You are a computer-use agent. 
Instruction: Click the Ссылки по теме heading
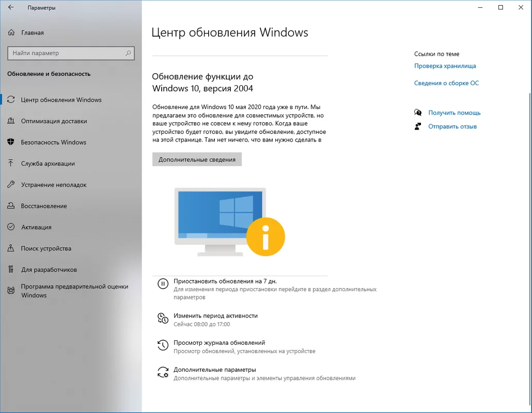[436, 54]
